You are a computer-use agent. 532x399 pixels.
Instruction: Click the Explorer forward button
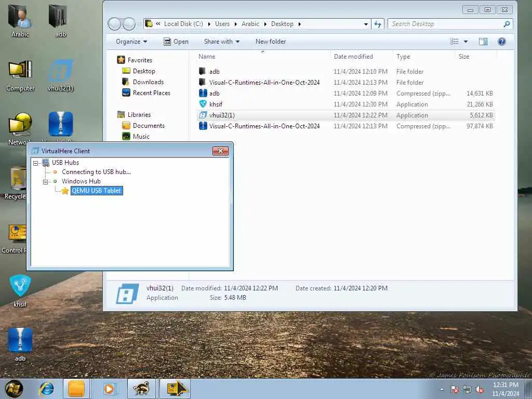click(x=129, y=24)
